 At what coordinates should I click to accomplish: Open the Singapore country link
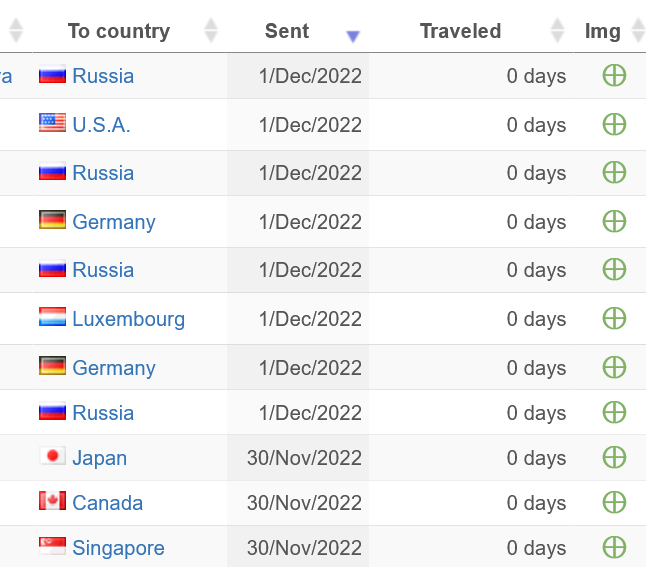point(118,548)
